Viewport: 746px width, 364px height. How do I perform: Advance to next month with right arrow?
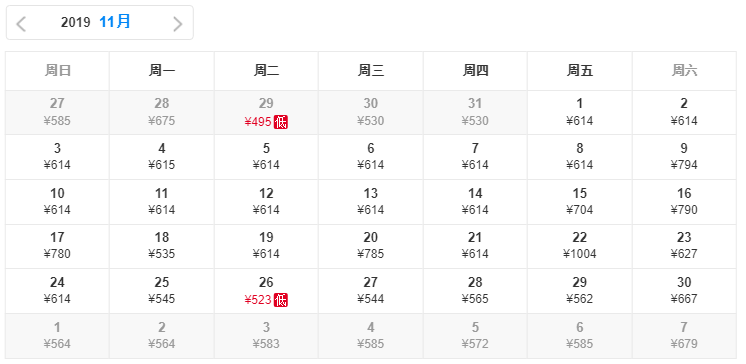(x=177, y=23)
